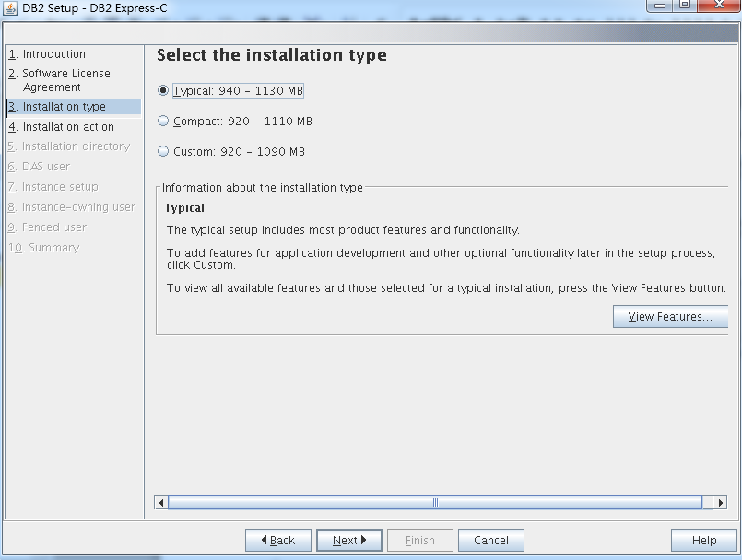Select the Installation type step

point(74,107)
